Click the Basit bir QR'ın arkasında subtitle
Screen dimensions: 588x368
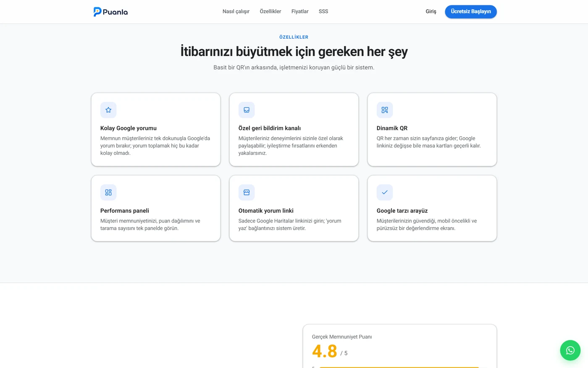click(294, 67)
